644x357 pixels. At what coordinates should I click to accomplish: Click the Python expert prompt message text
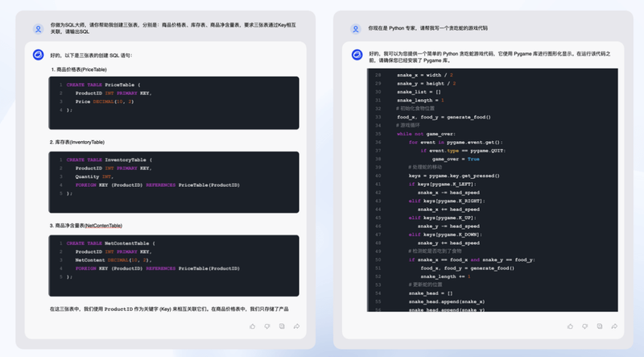pos(428,28)
